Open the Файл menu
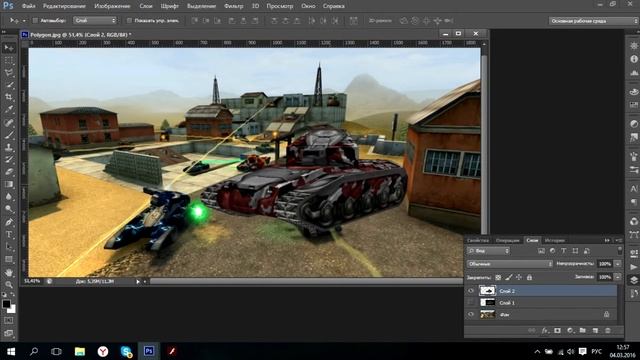 pyautogui.click(x=28, y=6)
